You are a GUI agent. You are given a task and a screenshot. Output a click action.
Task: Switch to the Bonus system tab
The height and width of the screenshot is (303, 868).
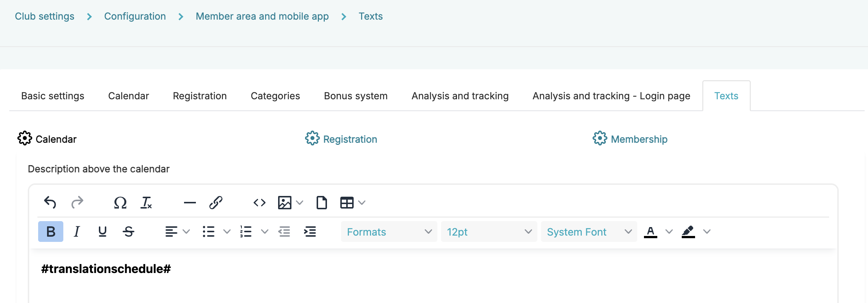pyautogui.click(x=355, y=96)
